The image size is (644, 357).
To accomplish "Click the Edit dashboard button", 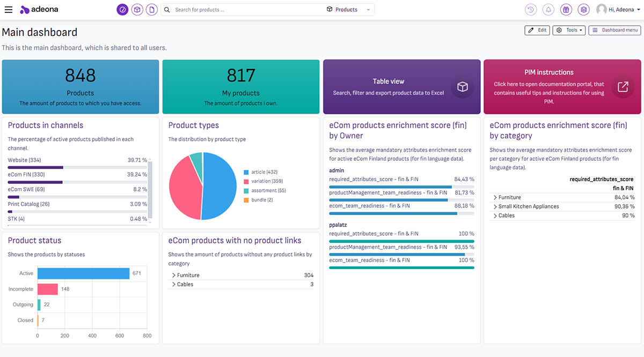I will pos(537,30).
